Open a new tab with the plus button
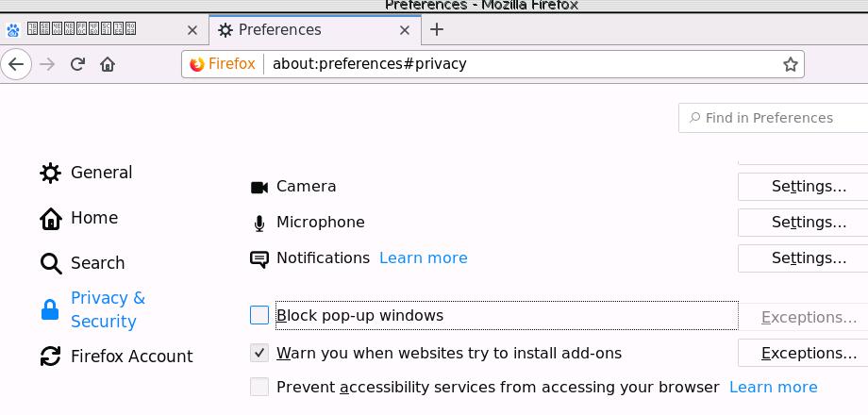Viewport: 868px width, 415px height. [437, 29]
